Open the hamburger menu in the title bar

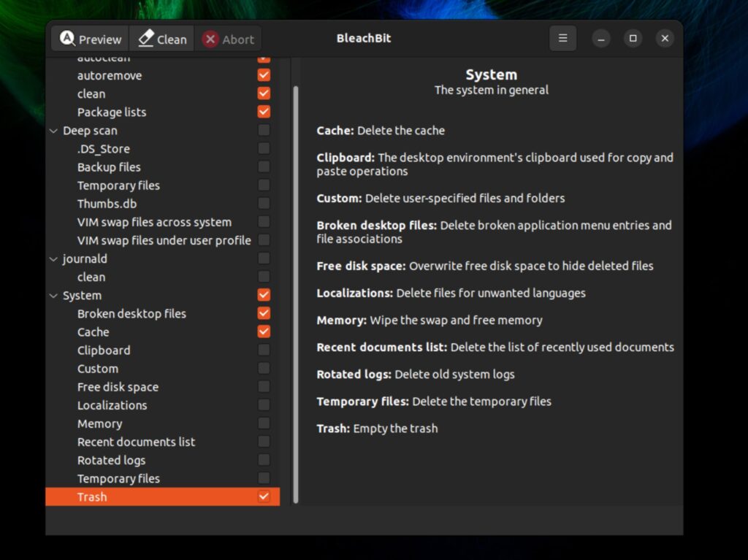click(x=562, y=38)
